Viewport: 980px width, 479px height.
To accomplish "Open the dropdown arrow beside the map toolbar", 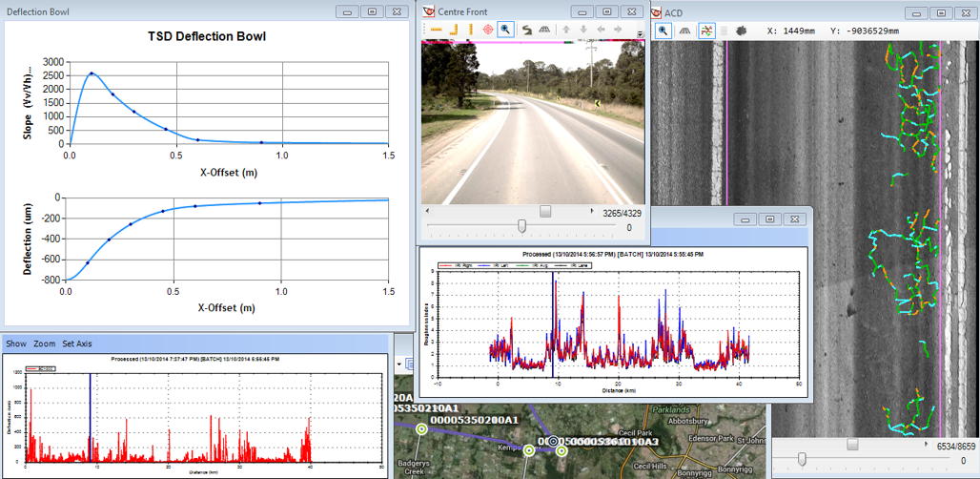I will coord(398,364).
